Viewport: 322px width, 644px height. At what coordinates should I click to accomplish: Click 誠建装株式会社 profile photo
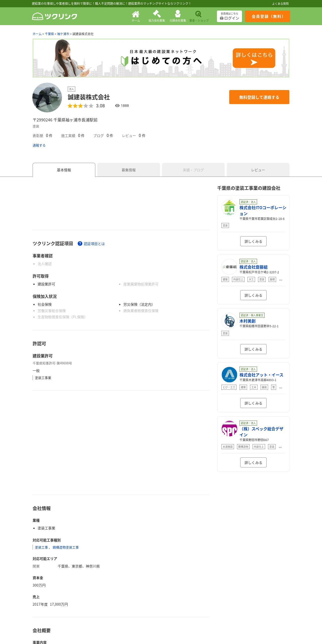(x=47, y=98)
